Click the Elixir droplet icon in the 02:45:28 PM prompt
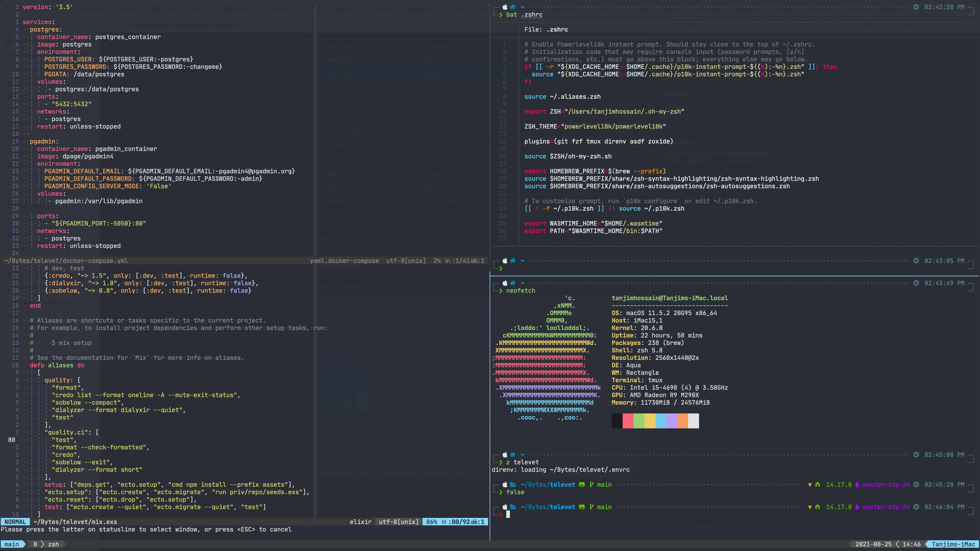 (857, 484)
